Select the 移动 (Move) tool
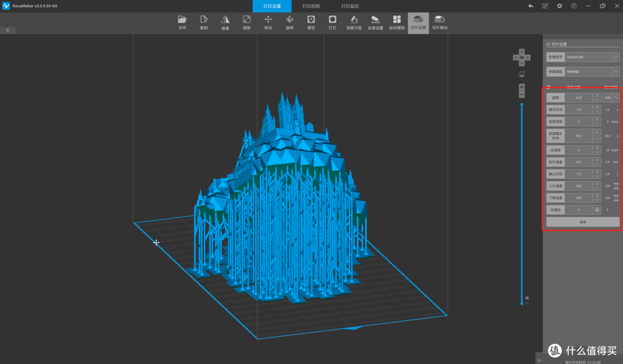This screenshot has height=364, width=623. click(268, 22)
